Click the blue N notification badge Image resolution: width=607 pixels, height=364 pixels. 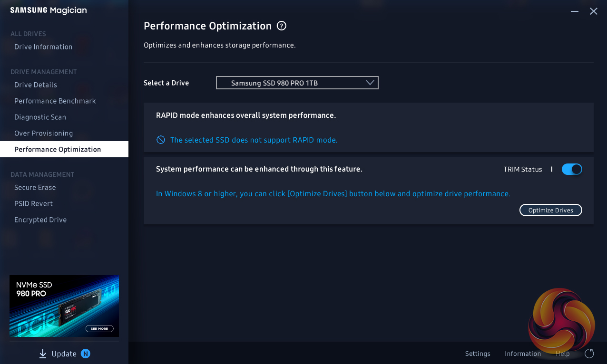(x=86, y=354)
